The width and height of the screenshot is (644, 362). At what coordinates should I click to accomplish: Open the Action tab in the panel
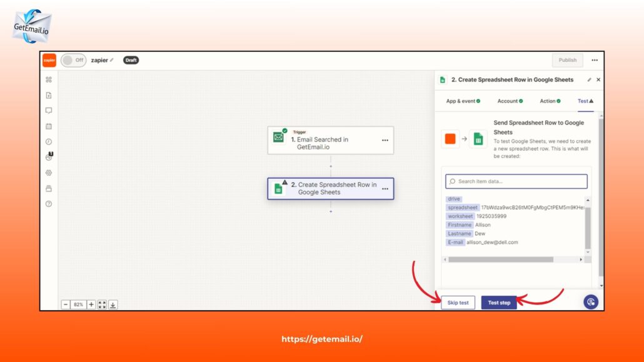click(x=548, y=101)
